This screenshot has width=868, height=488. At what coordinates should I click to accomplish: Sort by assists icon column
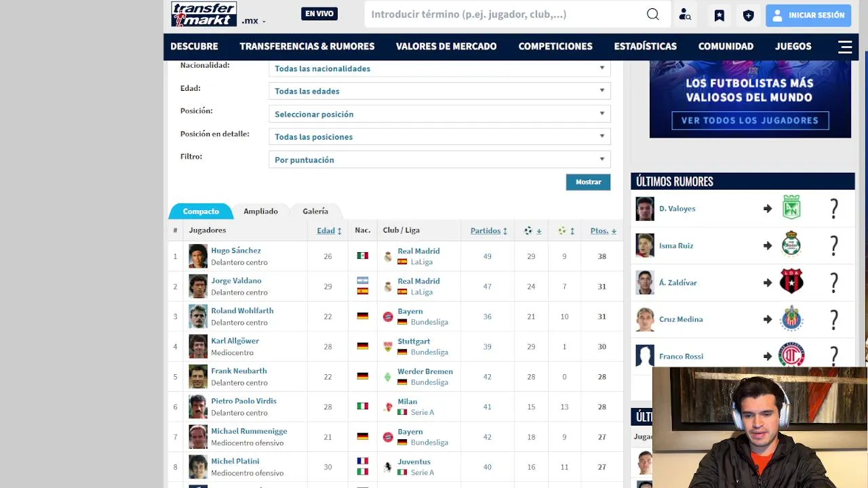pyautogui.click(x=566, y=231)
